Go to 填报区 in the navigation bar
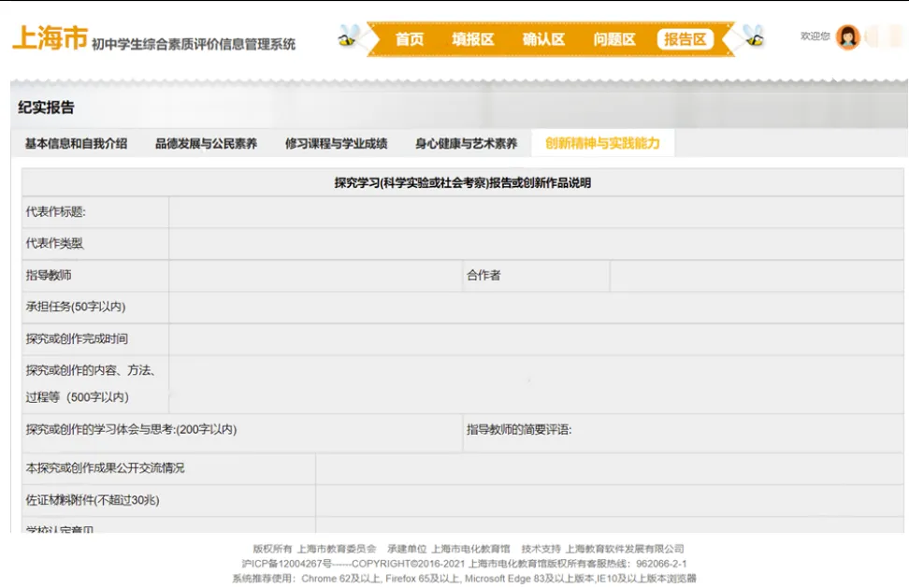Screen dimensions: 909x588 pos(472,39)
